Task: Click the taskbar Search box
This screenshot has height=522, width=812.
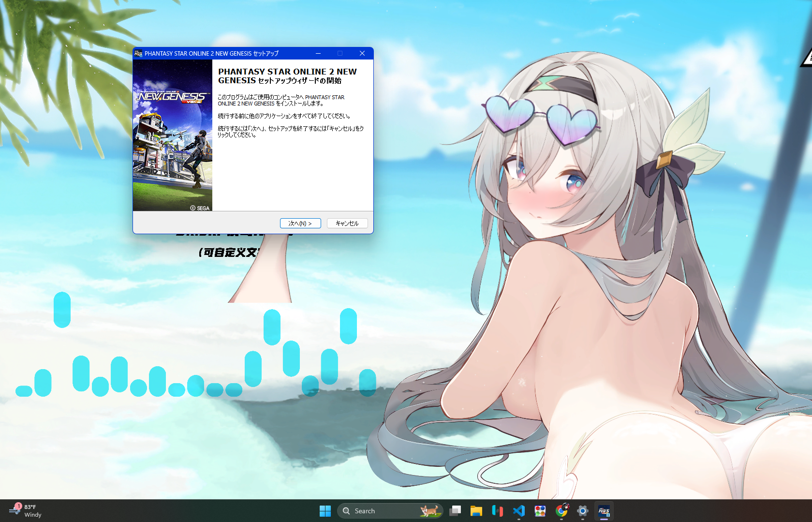Action: click(390, 511)
